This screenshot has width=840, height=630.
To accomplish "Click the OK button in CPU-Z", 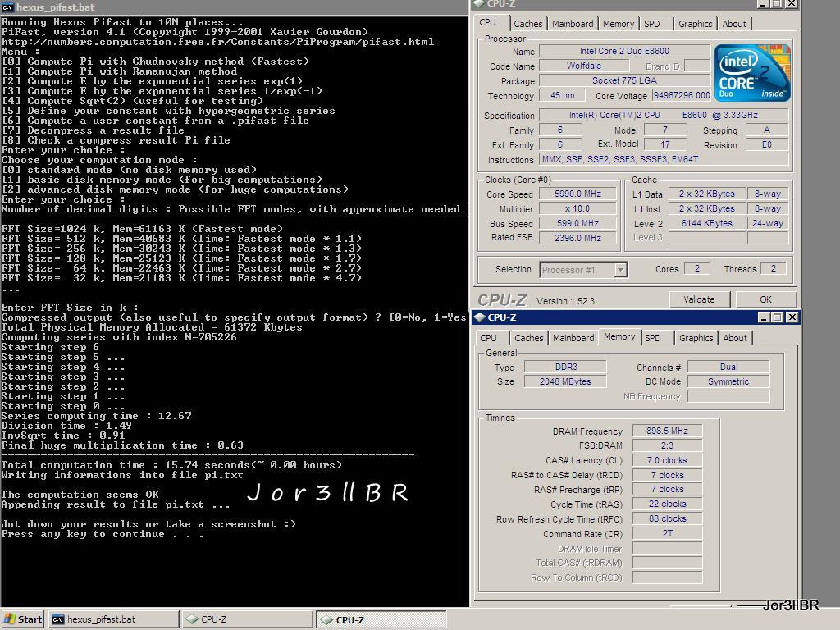I will tap(765, 299).
